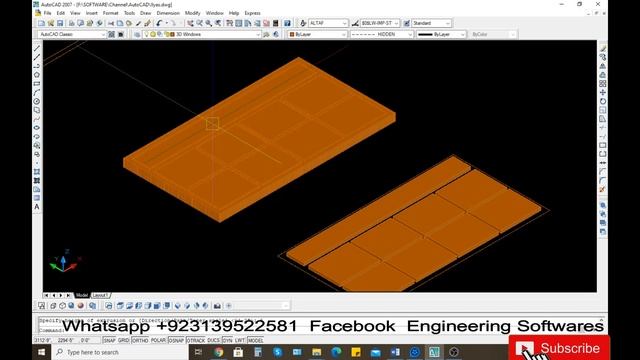This screenshot has width=640, height=360.
Task: Open the File menu
Action: tap(47, 13)
